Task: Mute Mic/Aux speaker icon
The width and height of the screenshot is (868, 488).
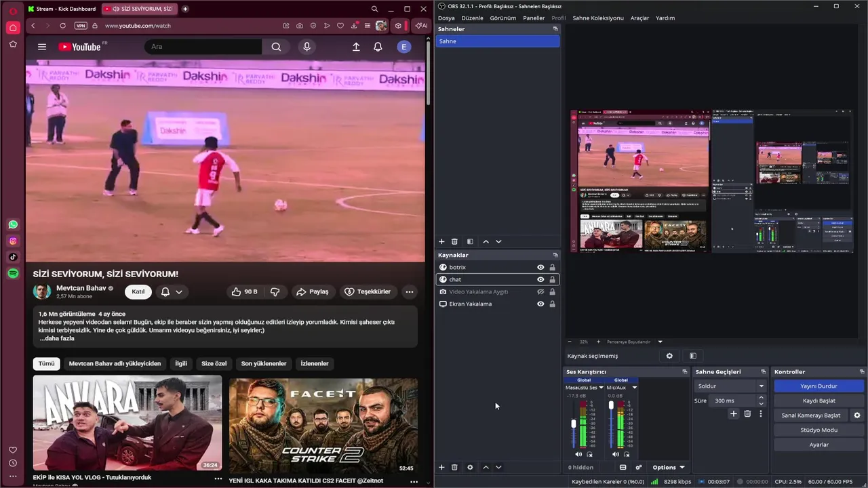Action: [x=616, y=454]
